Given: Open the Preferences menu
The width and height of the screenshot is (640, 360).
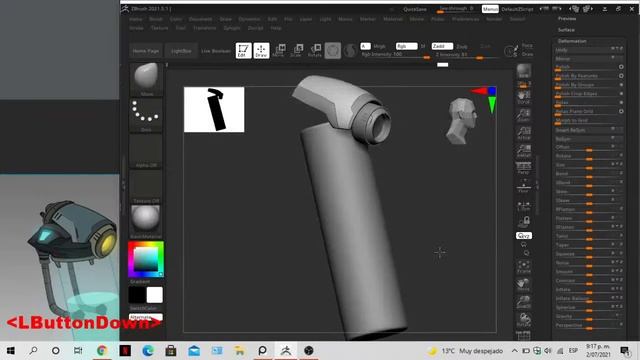Looking at the screenshot, I should pyautogui.click(x=465, y=19).
